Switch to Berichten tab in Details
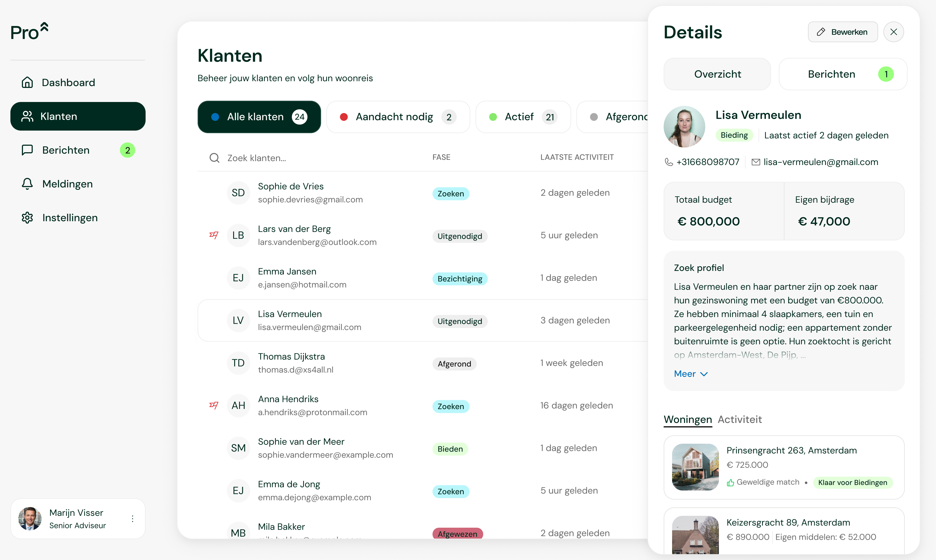Viewport: 936px width, 560px height. click(843, 74)
